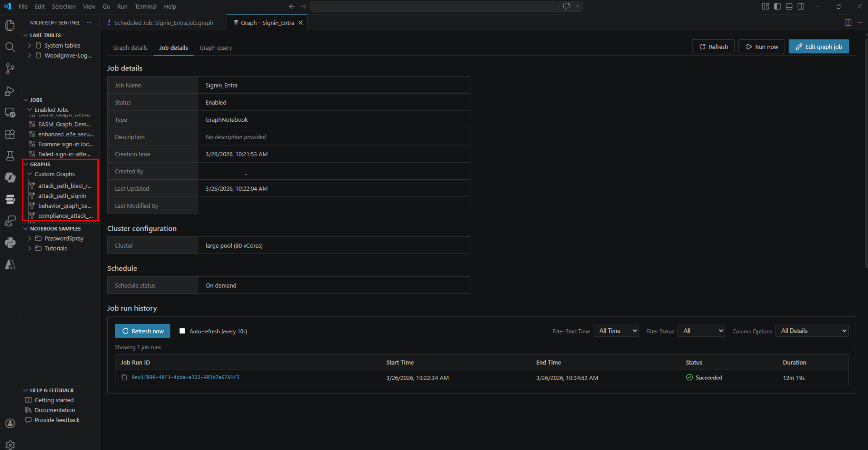Open the Search view icon
The image size is (868, 450).
(x=10, y=47)
